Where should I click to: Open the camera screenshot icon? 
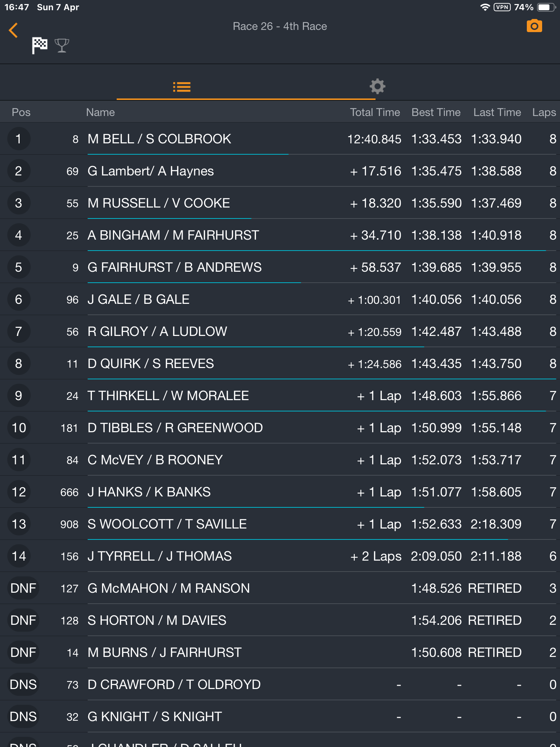[x=534, y=26]
